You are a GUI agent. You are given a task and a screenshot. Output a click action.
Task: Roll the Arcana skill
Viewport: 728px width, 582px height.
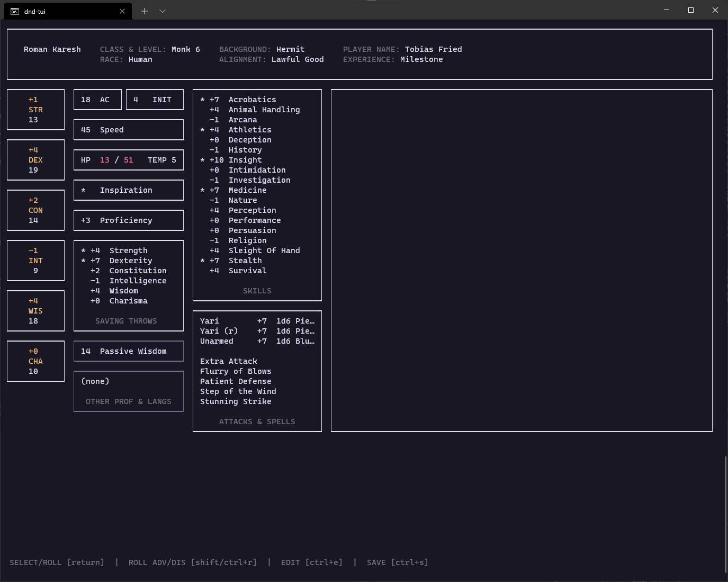[x=257, y=120]
